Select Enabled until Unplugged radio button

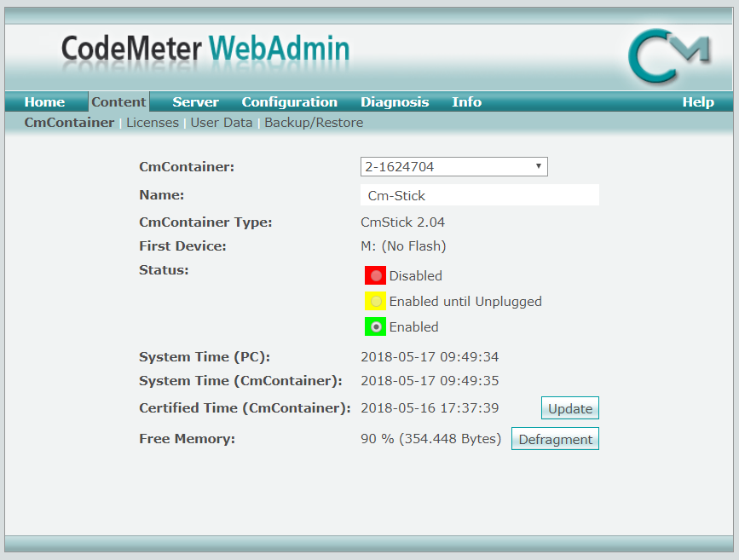pos(376,302)
